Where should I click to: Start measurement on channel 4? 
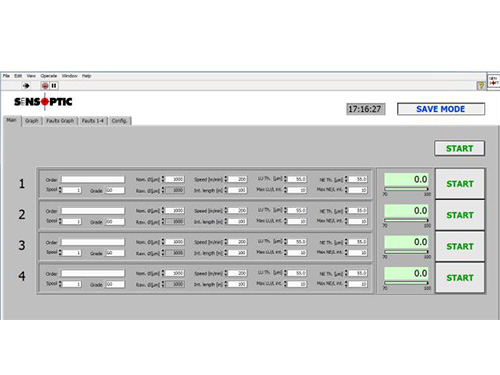coord(460,278)
